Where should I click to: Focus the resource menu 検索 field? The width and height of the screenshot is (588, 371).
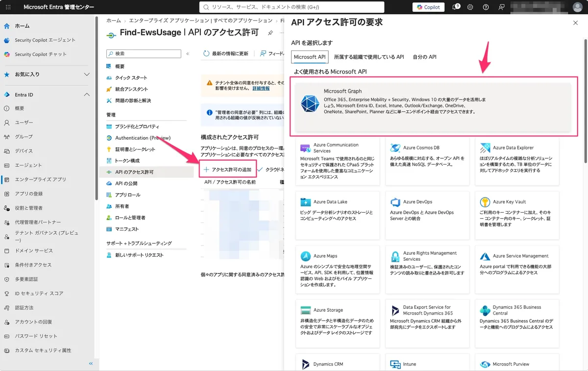(144, 53)
